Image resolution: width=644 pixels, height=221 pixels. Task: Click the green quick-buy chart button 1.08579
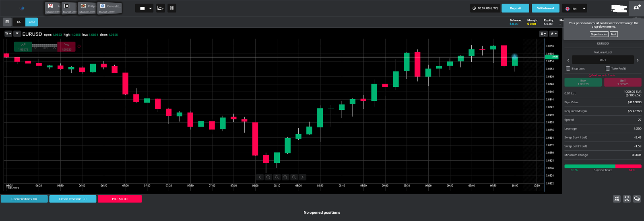coord(23,47)
